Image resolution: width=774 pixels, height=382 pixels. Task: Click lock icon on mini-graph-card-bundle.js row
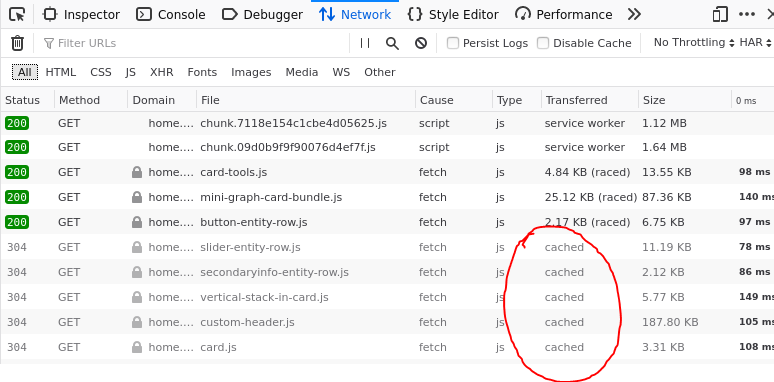(x=137, y=197)
